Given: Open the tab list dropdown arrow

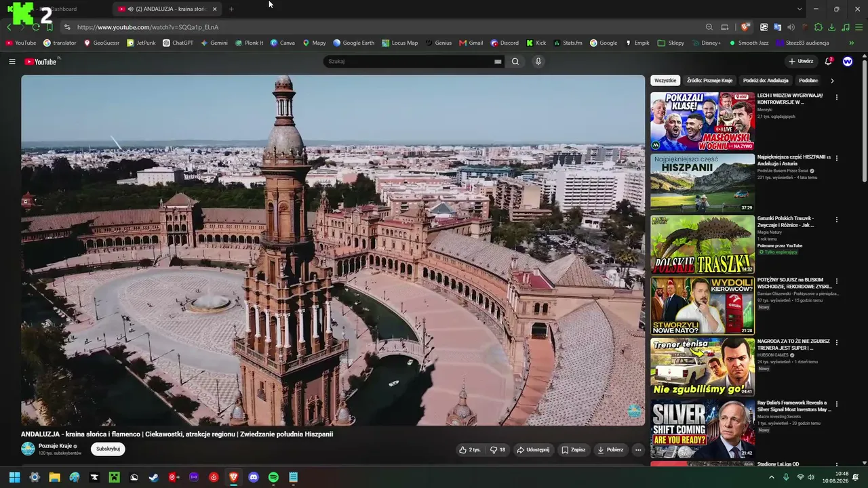Looking at the screenshot, I should pos(800,9).
